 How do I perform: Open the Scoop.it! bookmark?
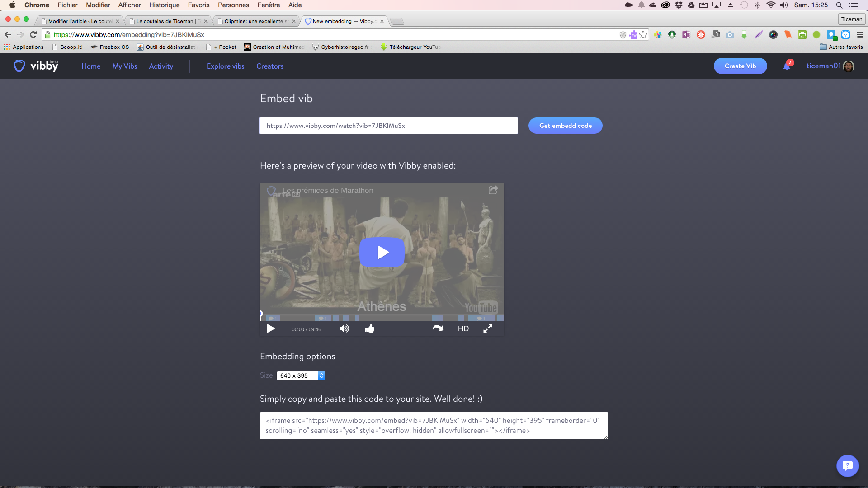67,47
